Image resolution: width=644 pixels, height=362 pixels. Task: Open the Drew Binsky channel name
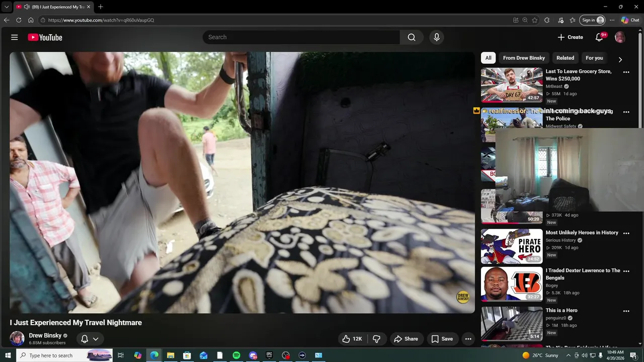click(x=45, y=335)
